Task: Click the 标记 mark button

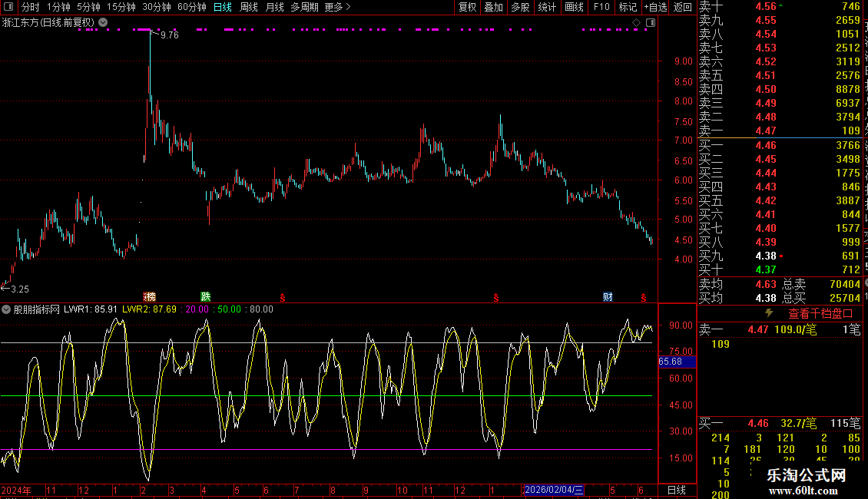Action: [628, 7]
